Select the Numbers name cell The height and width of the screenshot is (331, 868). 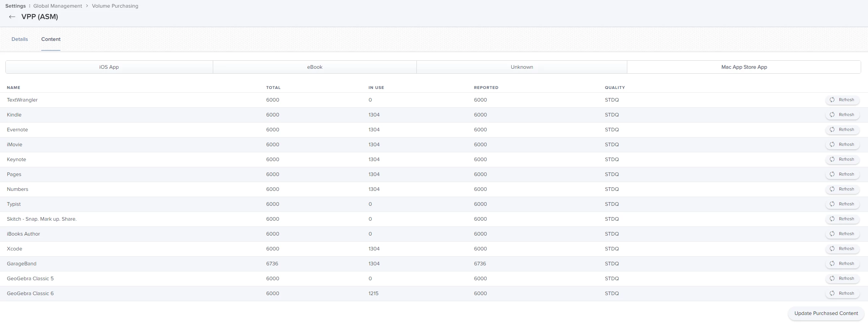click(x=18, y=189)
